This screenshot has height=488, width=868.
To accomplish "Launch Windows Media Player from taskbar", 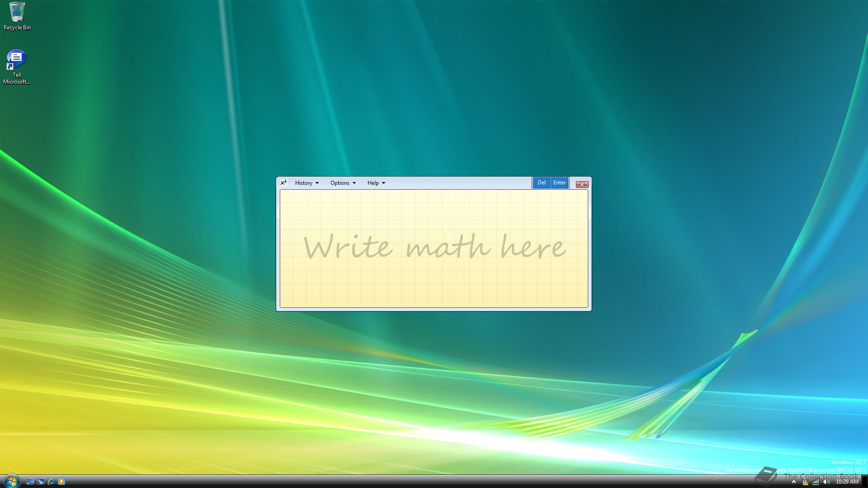I will (61, 482).
